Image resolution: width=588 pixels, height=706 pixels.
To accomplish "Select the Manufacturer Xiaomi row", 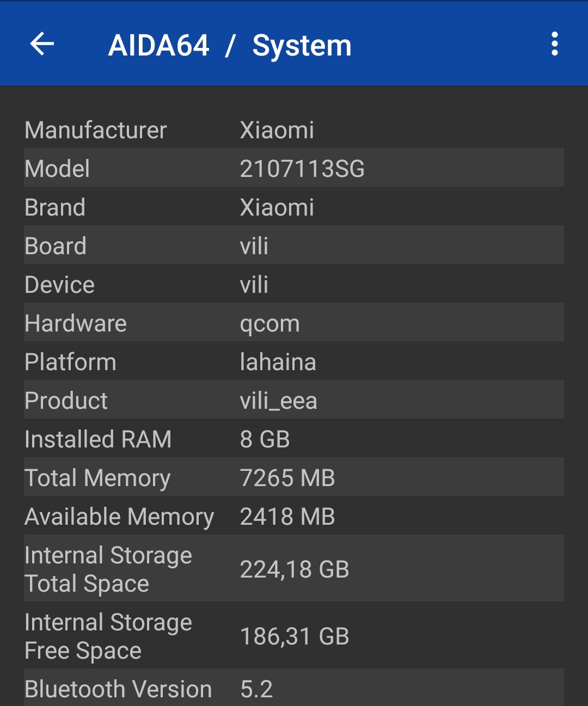I will (294, 130).
